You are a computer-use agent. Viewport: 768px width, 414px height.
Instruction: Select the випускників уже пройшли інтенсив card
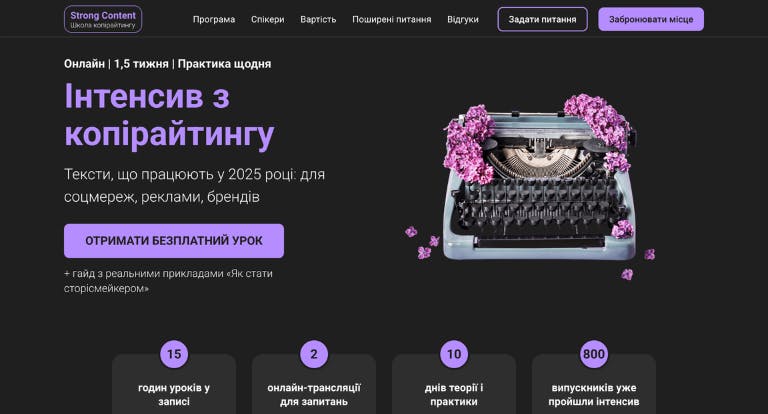tap(594, 385)
